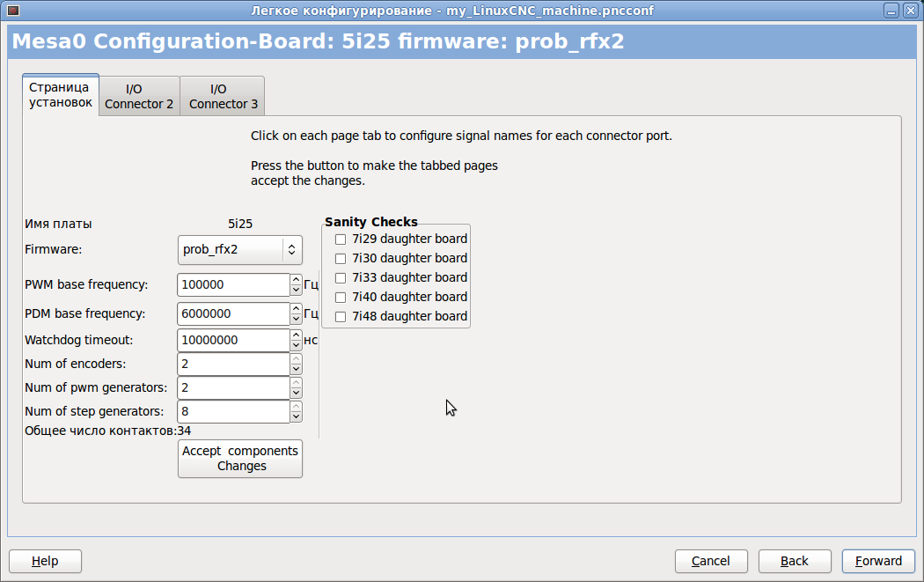The height and width of the screenshot is (582, 924).
Task: Enable 7i48 daughter board check
Action: tap(341, 317)
